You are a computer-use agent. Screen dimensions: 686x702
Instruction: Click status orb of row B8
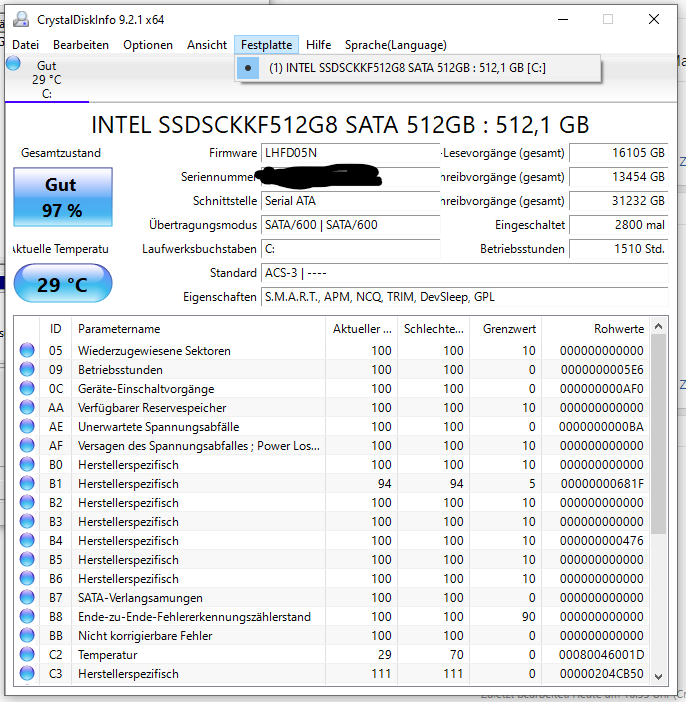[x=27, y=616]
